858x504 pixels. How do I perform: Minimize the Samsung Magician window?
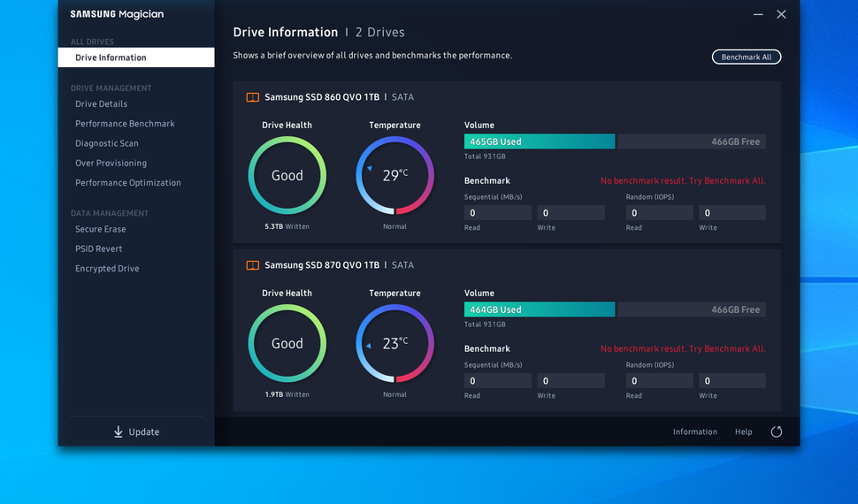(758, 15)
